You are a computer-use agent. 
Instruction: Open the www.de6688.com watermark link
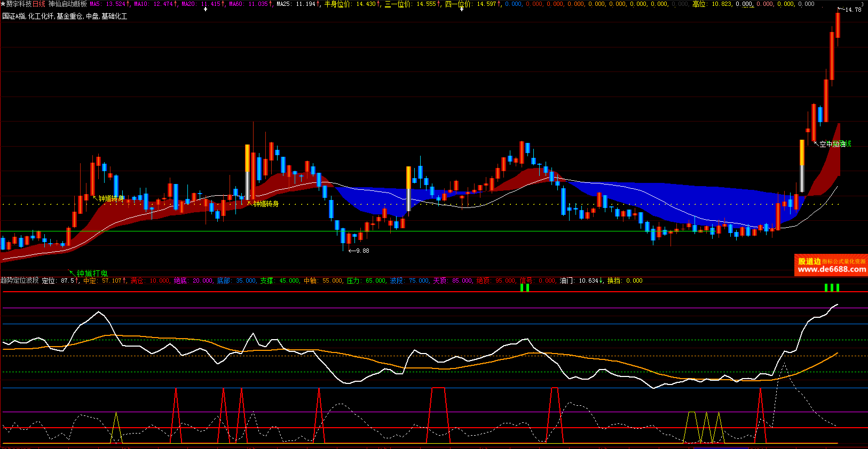click(x=831, y=269)
